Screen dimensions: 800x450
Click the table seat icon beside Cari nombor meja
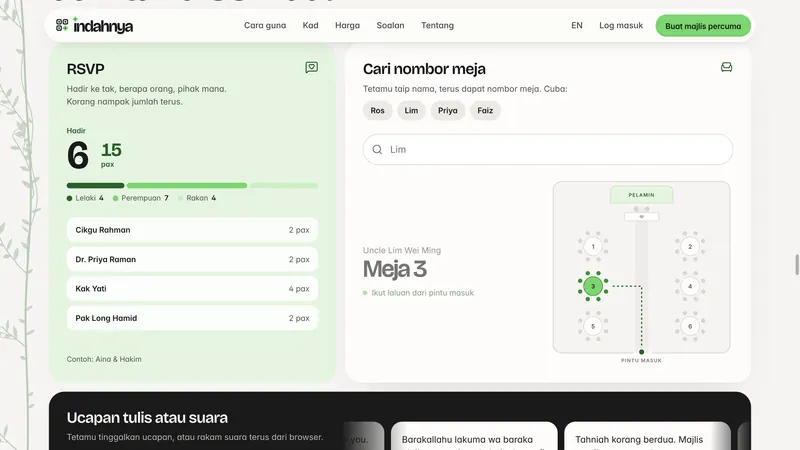click(x=726, y=67)
